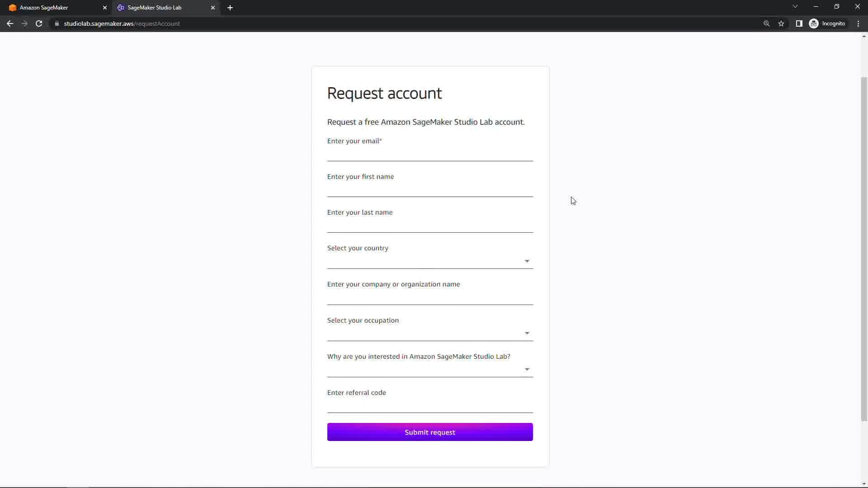The width and height of the screenshot is (868, 488).
Task: Click the referral code field
Action: pyautogui.click(x=429, y=406)
